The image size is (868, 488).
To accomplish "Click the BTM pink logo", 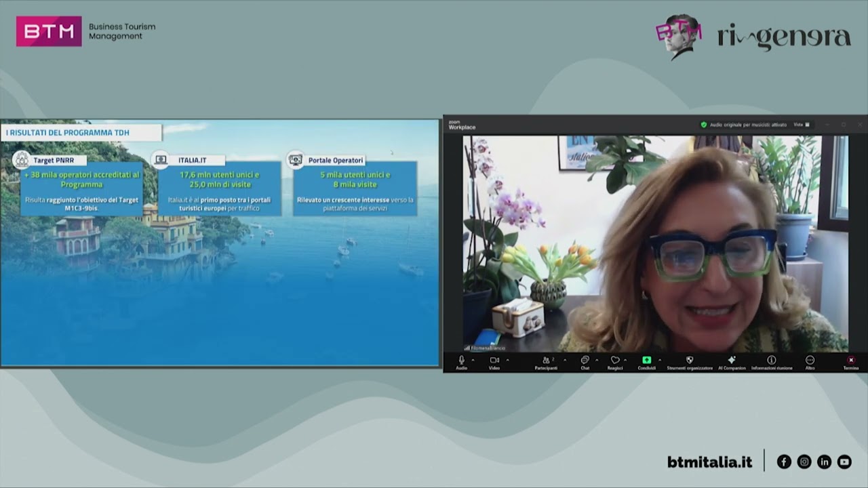I will click(x=49, y=31).
